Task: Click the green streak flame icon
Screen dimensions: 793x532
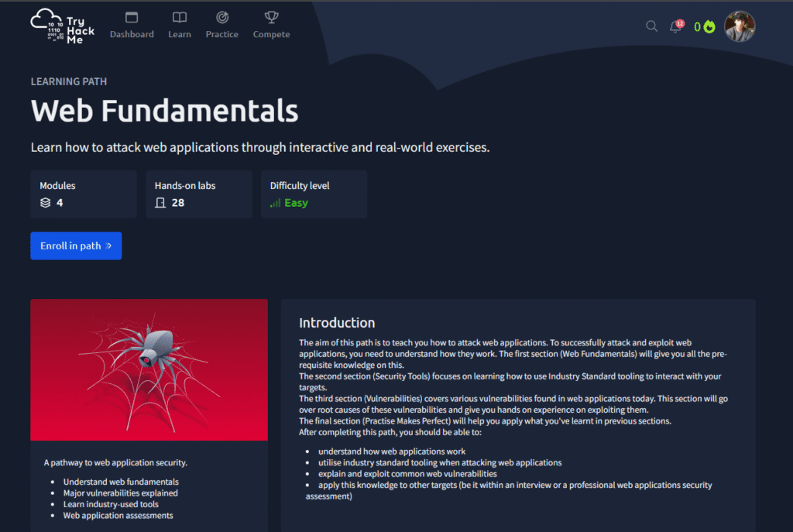Action: tap(709, 27)
